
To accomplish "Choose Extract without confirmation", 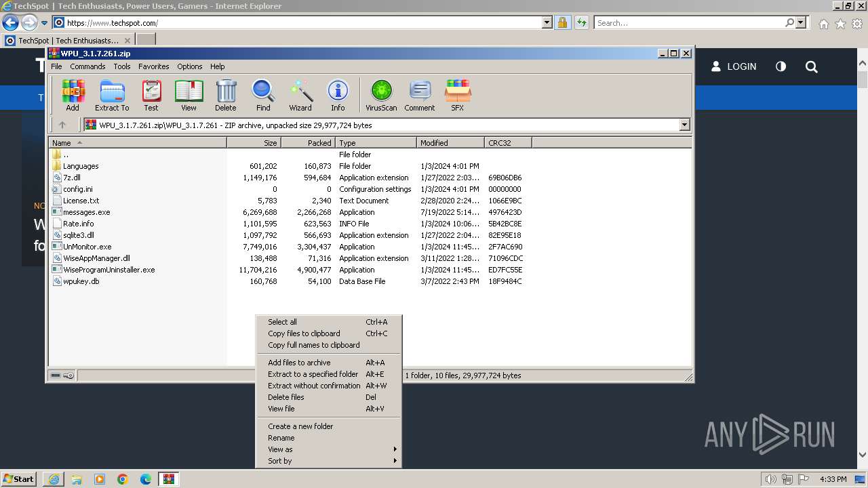I will 329,386.
